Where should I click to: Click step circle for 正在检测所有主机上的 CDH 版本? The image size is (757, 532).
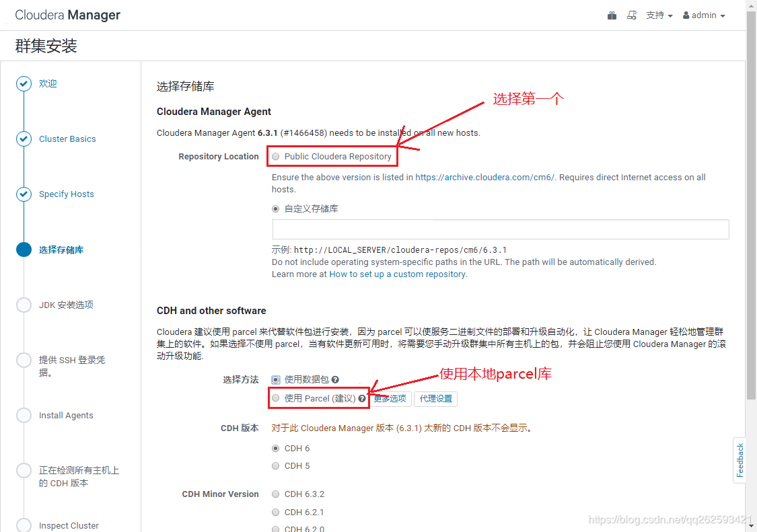24,471
